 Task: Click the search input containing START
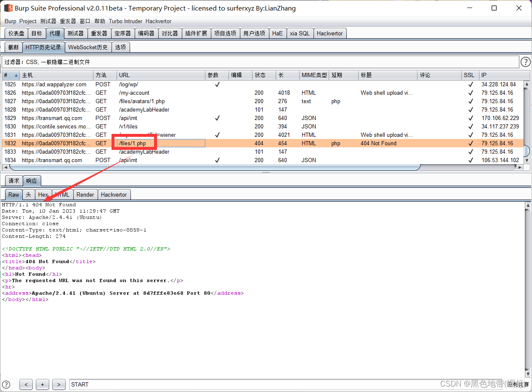click(286, 384)
